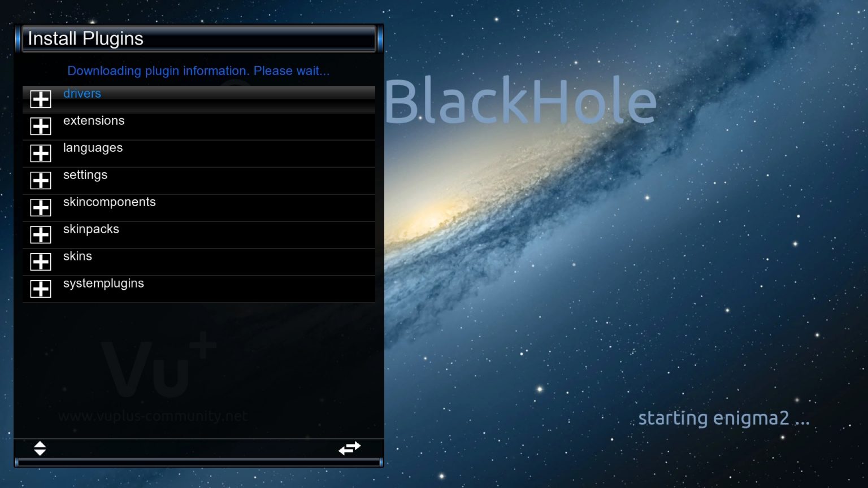Select the skins list entry
868x488 pixels.
tap(199, 262)
